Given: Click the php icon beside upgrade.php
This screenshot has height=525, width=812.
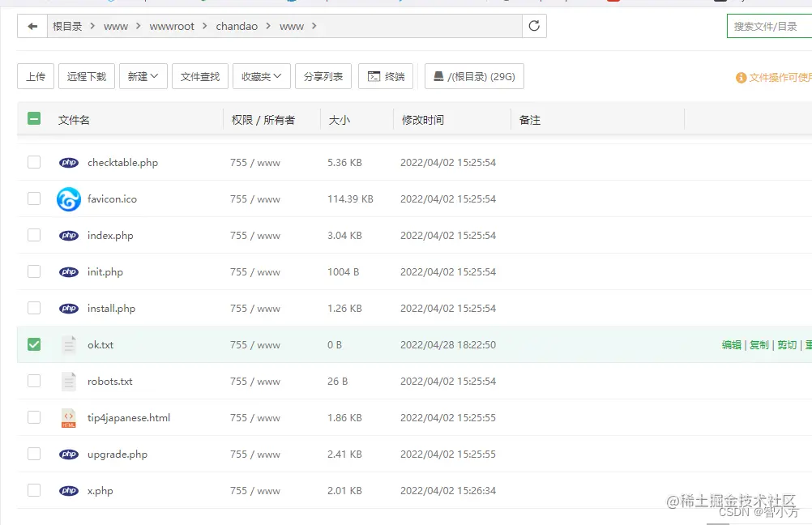Looking at the screenshot, I should [69, 454].
